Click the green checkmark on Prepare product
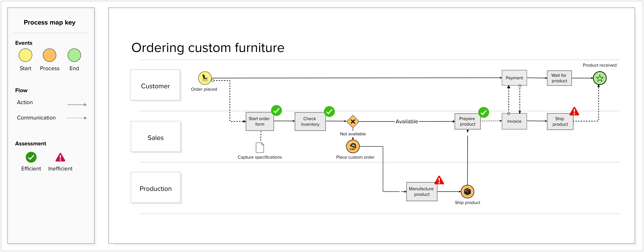 point(484,112)
